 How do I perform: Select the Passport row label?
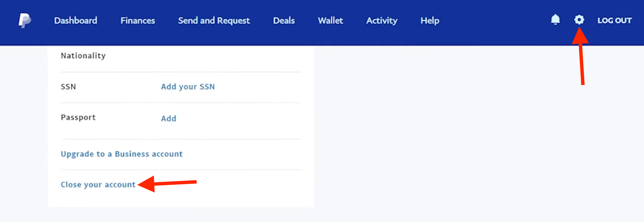pos(78,117)
